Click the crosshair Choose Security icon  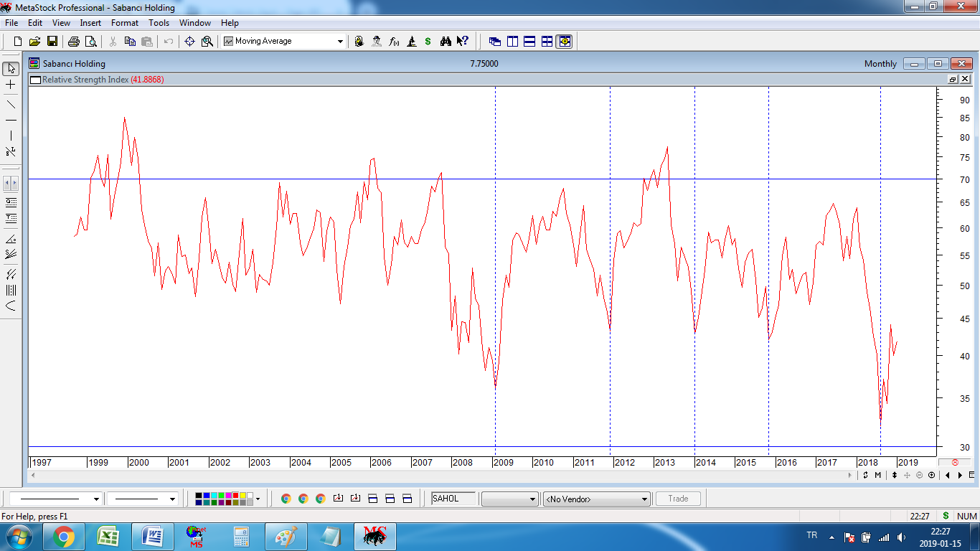pos(190,42)
